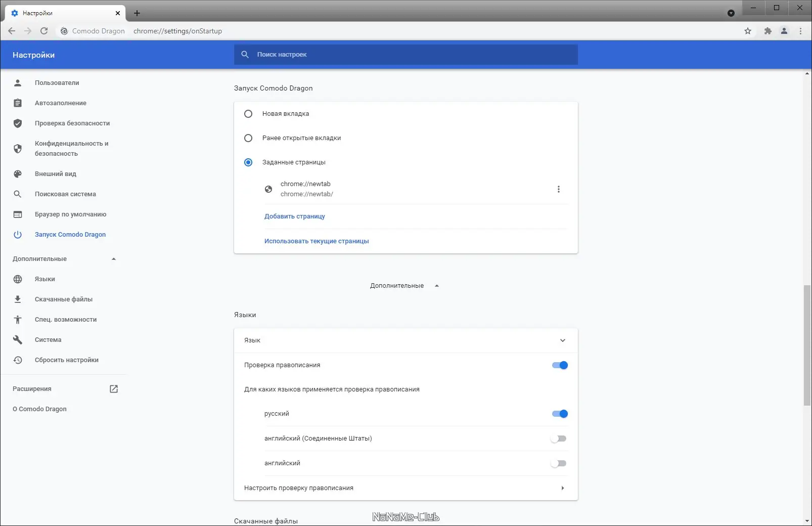Collapse the center Дополнительные expander
Viewport: 812px width, 526px height.
pos(437,286)
